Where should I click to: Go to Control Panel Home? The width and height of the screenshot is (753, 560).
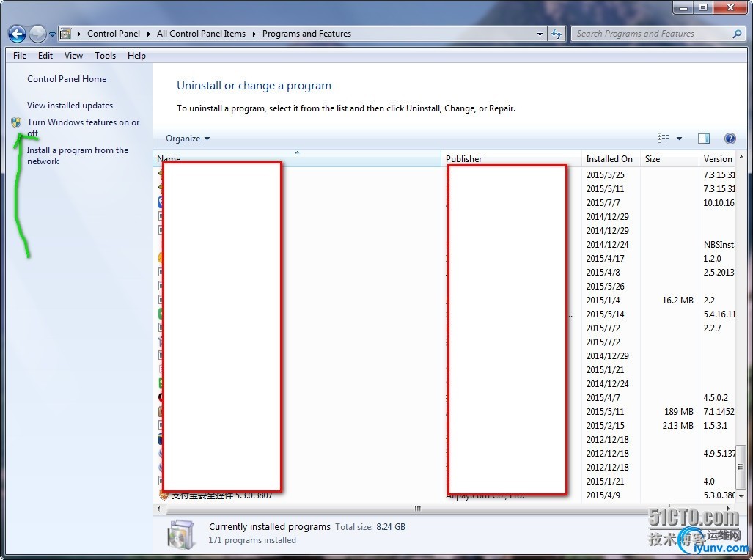point(67,78)
